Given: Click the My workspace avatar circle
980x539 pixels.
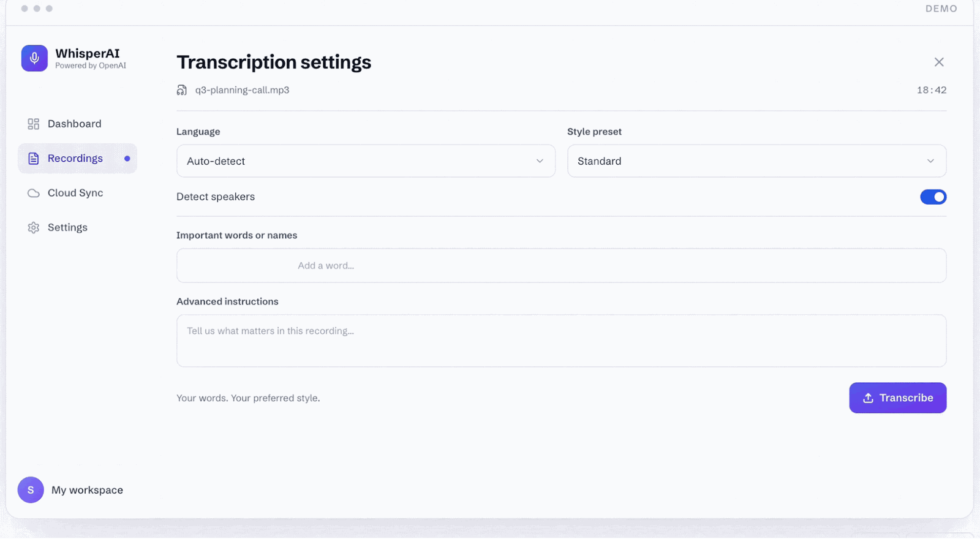Looking at the screenshot, I should 31,490.
